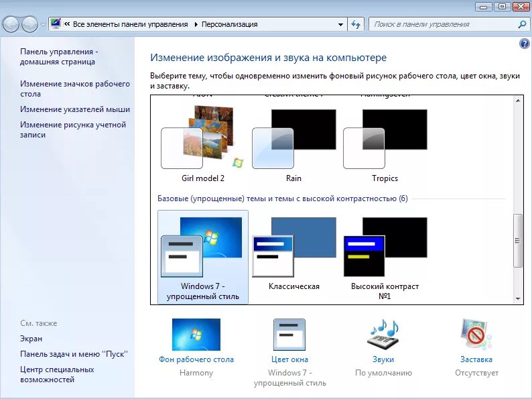
Task: Maximize the Personalization window
Action: point(502,7)
